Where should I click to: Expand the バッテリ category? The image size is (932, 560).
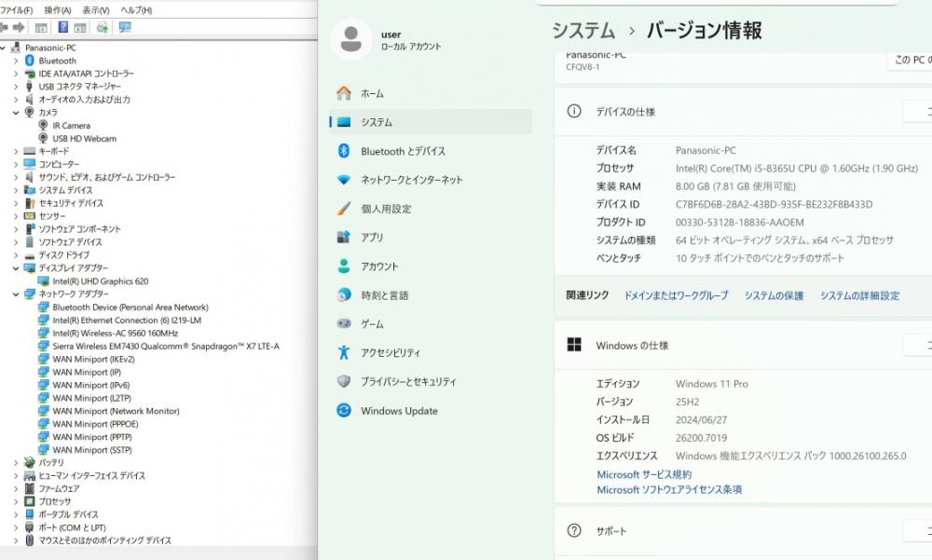click(16, 462)
